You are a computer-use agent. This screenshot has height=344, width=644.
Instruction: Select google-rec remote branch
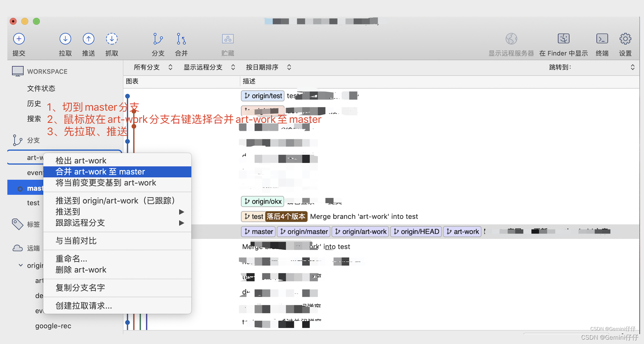point(53,326)
